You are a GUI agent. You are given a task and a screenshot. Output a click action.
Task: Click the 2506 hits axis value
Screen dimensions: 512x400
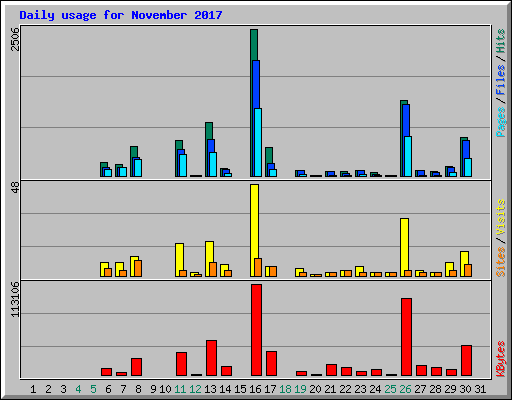click(15, 39)
